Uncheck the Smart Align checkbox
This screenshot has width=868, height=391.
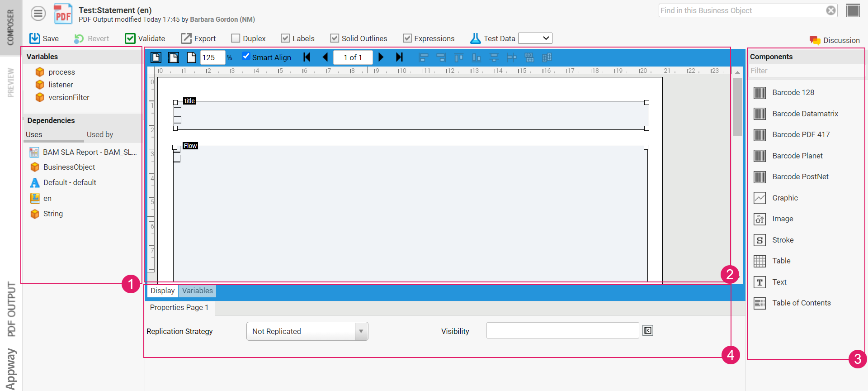click(246, 57)
